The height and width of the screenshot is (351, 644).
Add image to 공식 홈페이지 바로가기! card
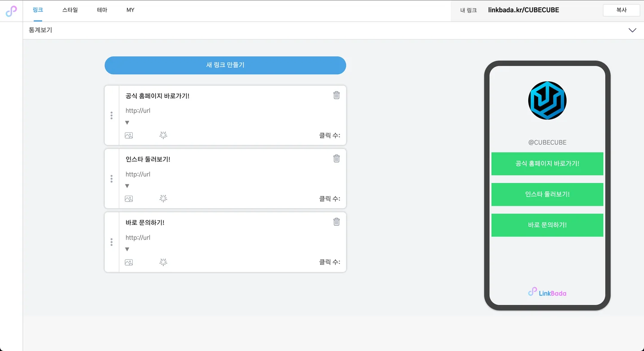129,136
